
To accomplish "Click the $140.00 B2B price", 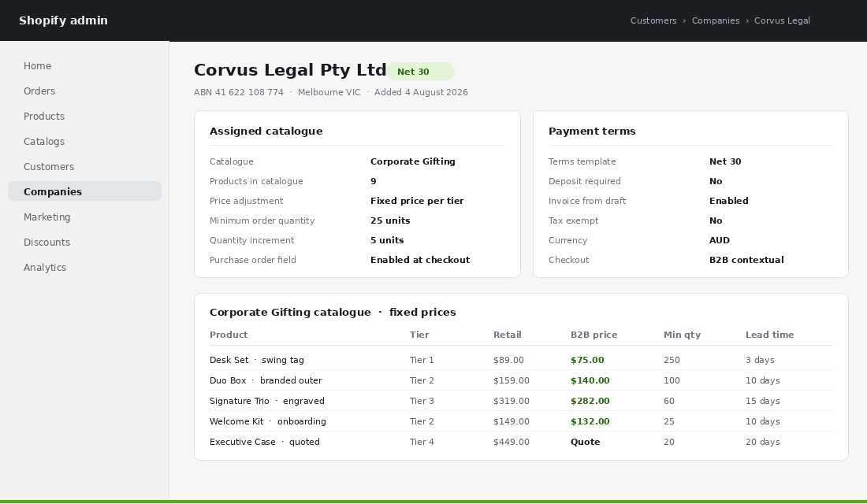I will point(590,380).
